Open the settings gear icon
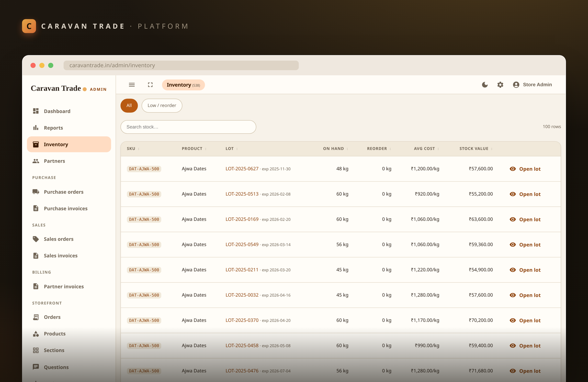Viewport: 588px width, 382px height. pos(500,85)
